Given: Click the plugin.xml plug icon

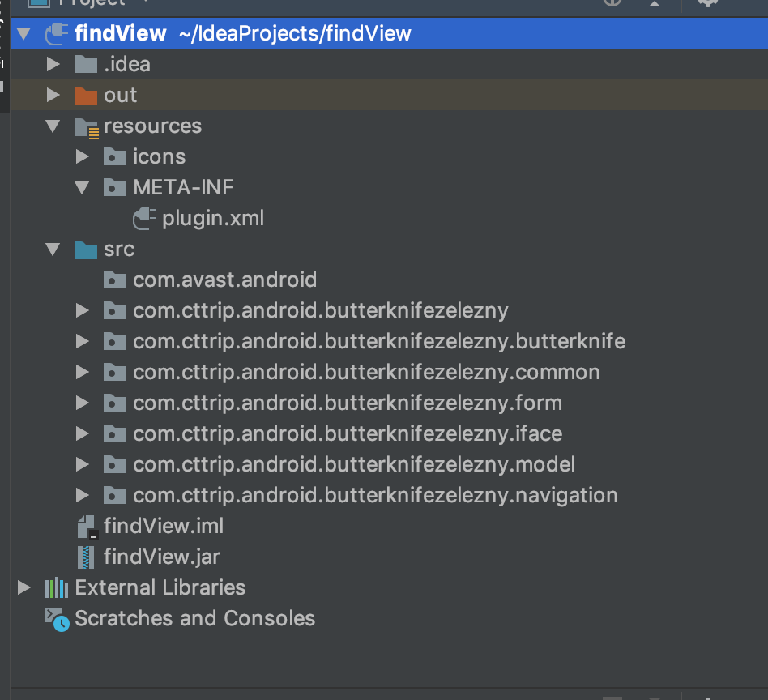Looking at the screenshot, I should pyautogui.click(x=144, y=219).
